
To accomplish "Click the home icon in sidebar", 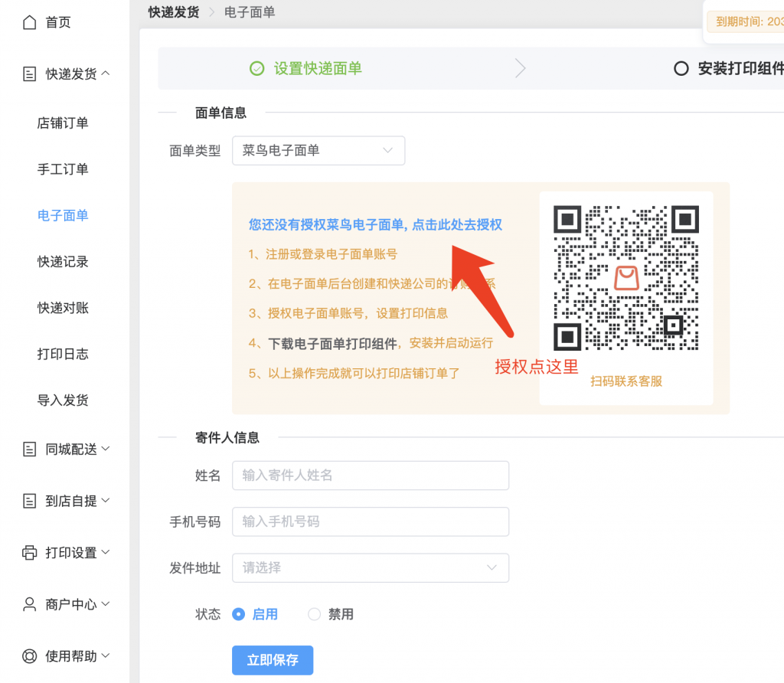I will (29, 22).
